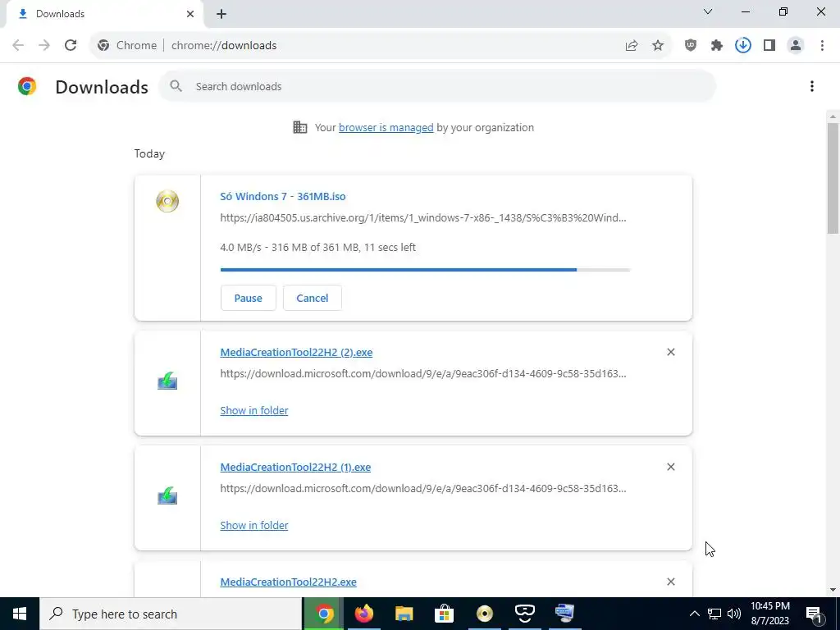Share this page via the share icon
The width and height of the screenshot is (840, 630).
(632, 46)
